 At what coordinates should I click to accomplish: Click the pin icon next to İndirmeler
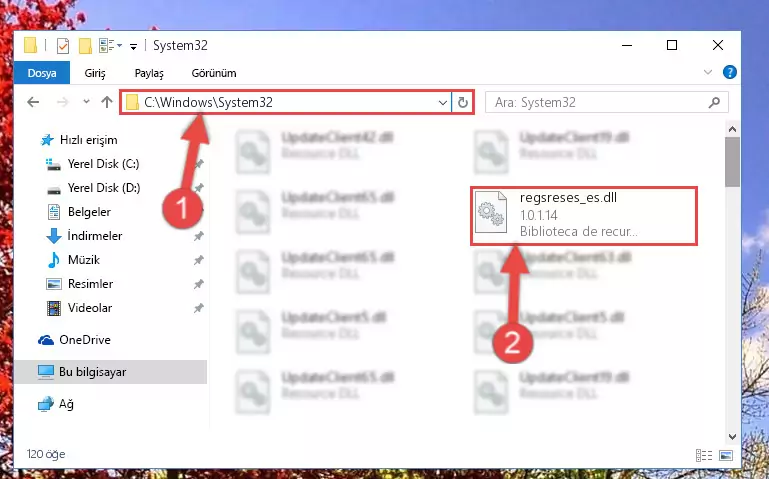[198, 236]
